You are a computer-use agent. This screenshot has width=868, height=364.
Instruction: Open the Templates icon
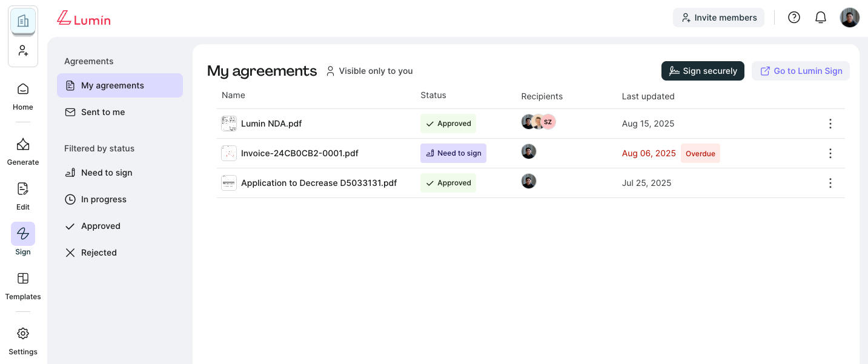pos(22,278)
